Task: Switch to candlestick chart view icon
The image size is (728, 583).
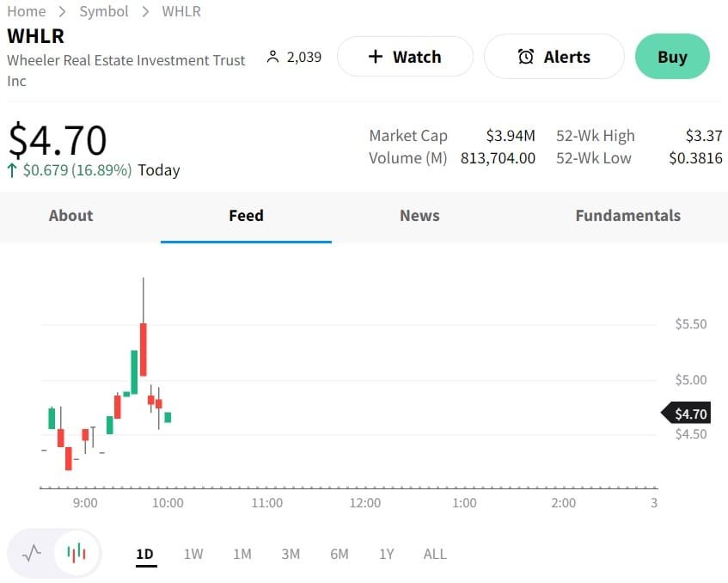Action: [76, 553]
